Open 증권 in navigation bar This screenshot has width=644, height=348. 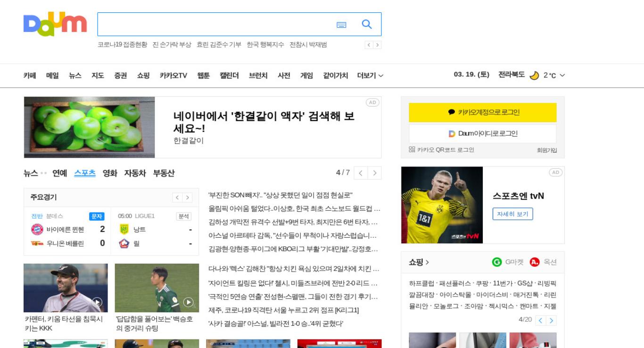[x=120, y=75]
